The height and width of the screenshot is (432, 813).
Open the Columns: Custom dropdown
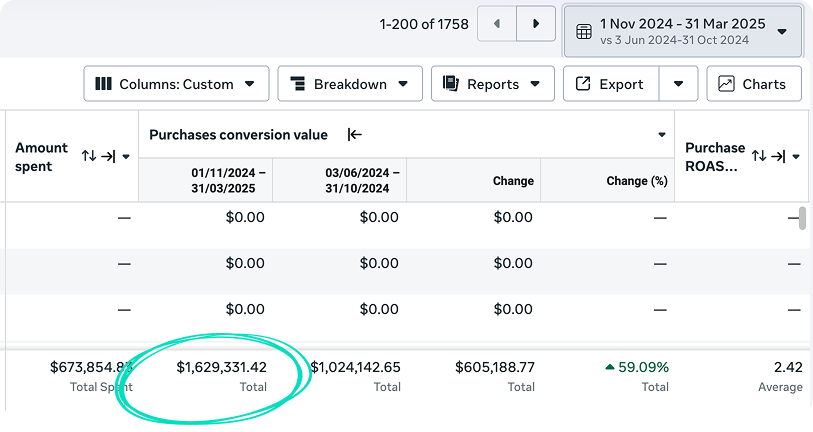(x=176, y=84)
